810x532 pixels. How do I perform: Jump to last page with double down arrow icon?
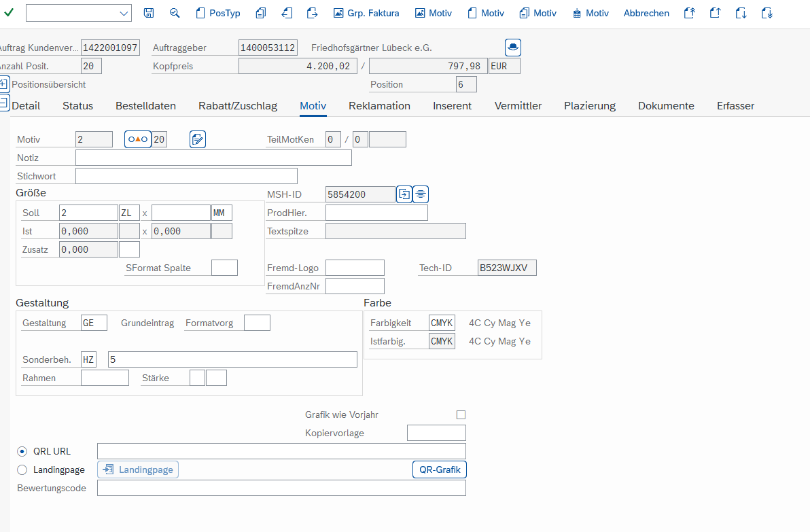pos(767,13)
